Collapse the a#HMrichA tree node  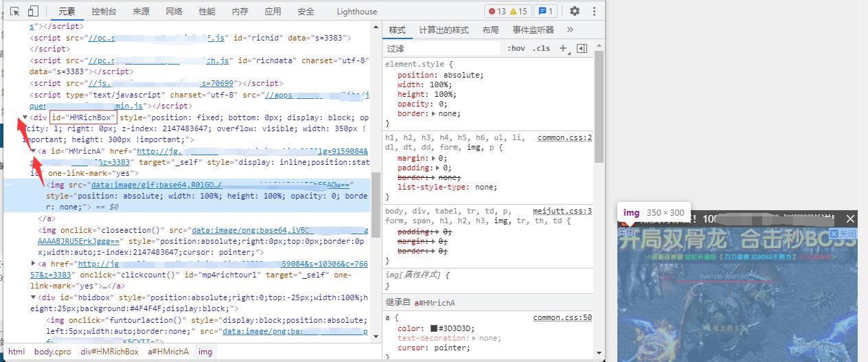[33, 151]
